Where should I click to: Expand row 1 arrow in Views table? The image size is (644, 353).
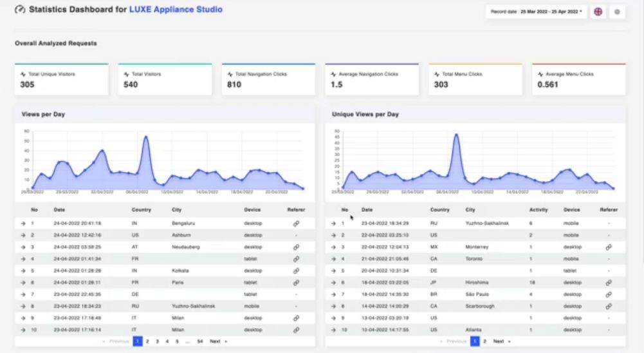point(23,224)
